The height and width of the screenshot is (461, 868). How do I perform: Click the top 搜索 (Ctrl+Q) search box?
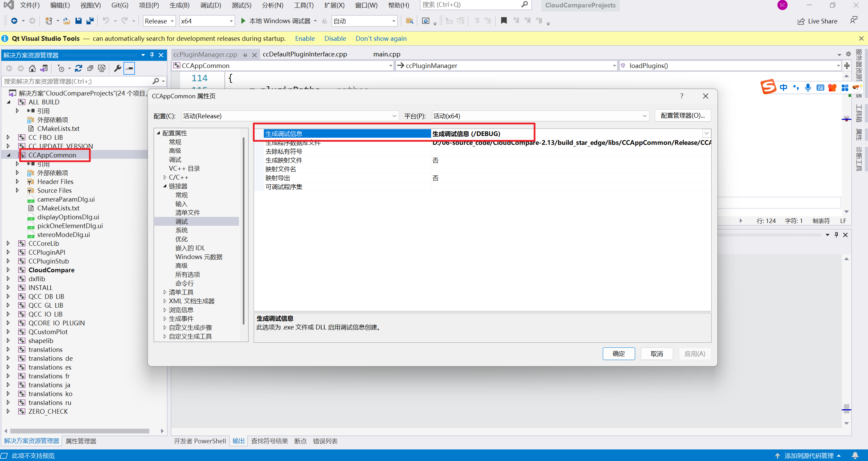[x=475, y=5]
